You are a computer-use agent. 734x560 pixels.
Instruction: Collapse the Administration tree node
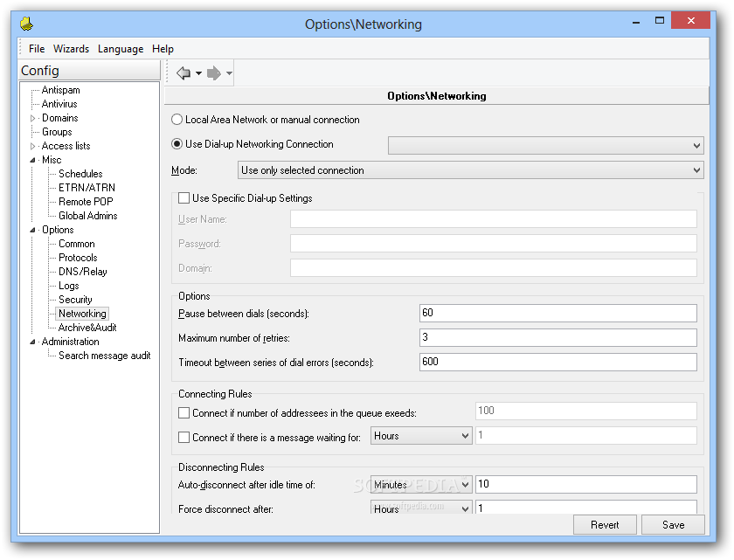click(x=33, y=342)
